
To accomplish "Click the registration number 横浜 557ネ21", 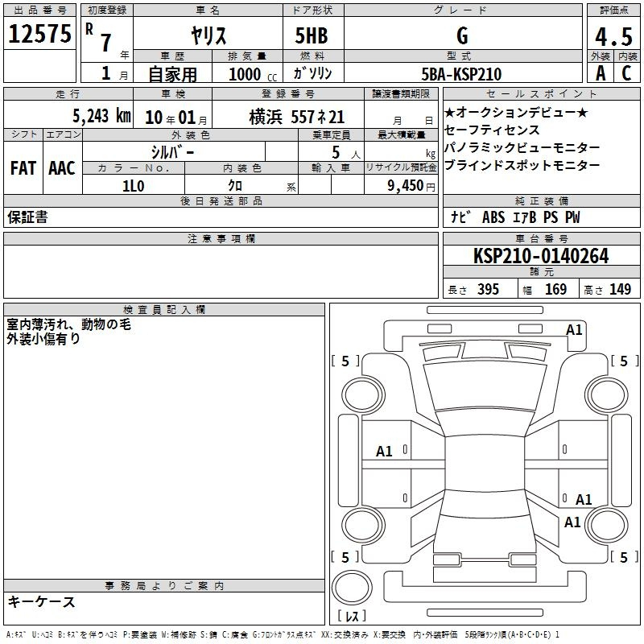I will (x=297, y=116).
